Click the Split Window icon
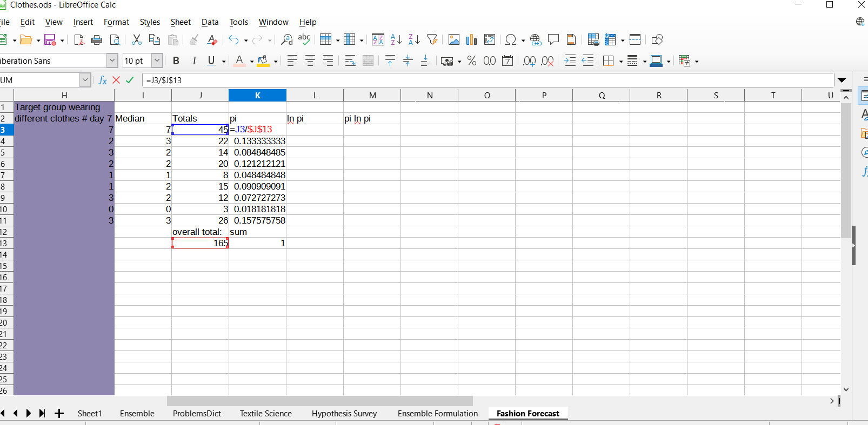 click(635, 39)
